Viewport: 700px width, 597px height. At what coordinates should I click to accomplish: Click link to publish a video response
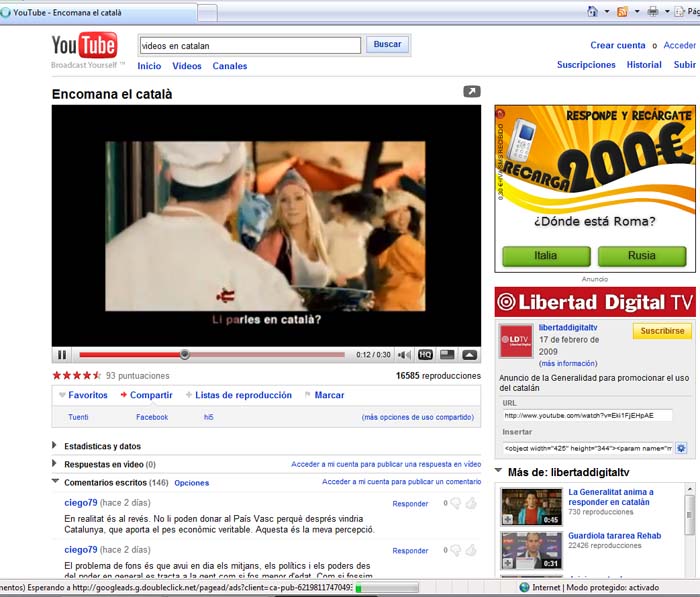coord(386,464)
